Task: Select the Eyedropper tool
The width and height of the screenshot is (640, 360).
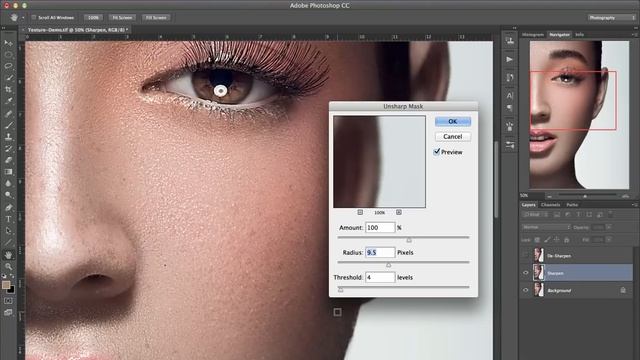Action: (8, 101)
